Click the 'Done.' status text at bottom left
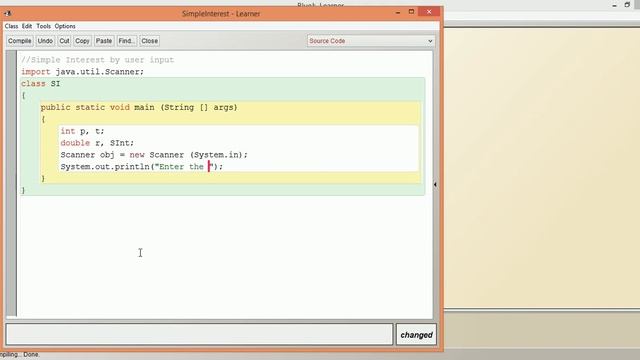This screenshot has height=360, width=640. [31, 354]
